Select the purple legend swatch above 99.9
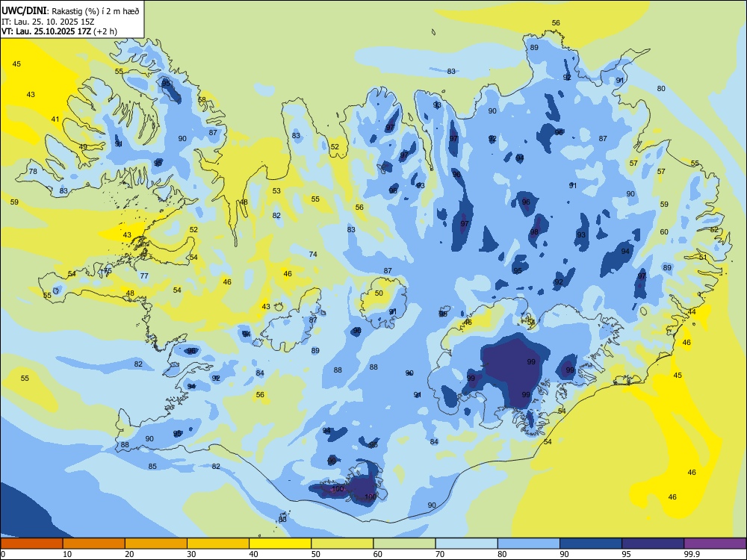The image size is (747, 560). (x=715, y=544)
